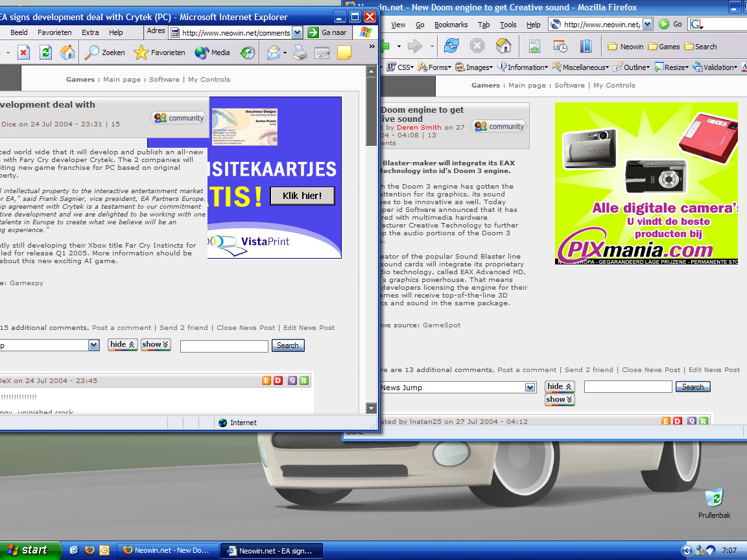This screenshot has width=747, height=560.
Task: Open the Favorieten menu in IE menu bar
Action: pos(54,32)
